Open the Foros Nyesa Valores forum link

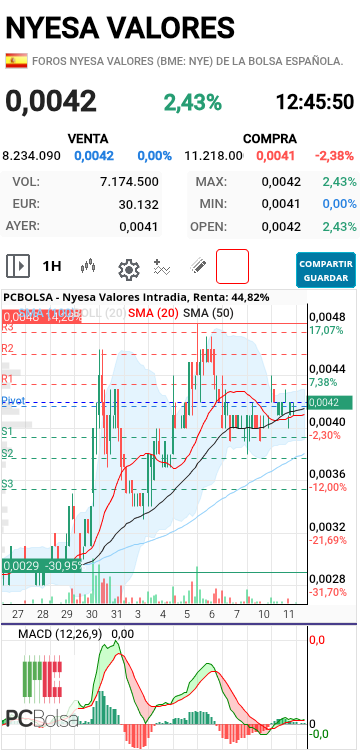coord(187,61)
